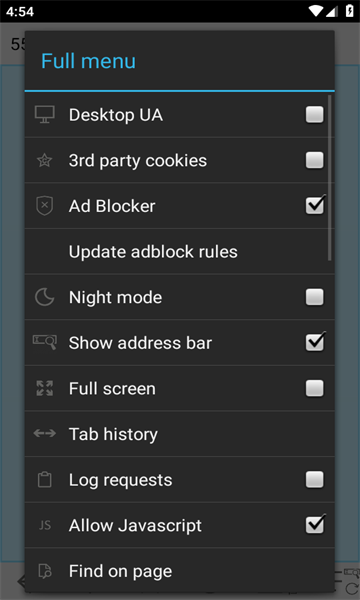
Task: Click the Full screen expand-arrows icon
Action: [x=45, y=388]
